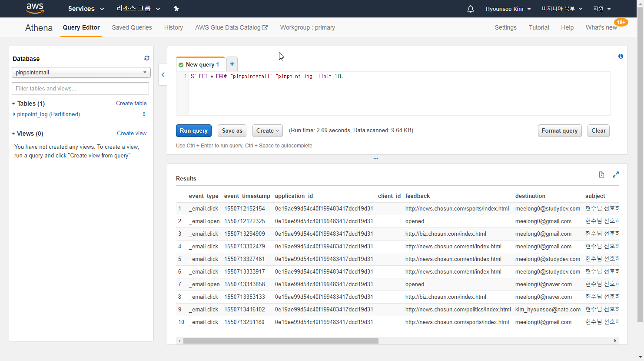This screenshot has width=644, height=361.
Task: Click the client_id column header
Action: (x=389, y=196)
